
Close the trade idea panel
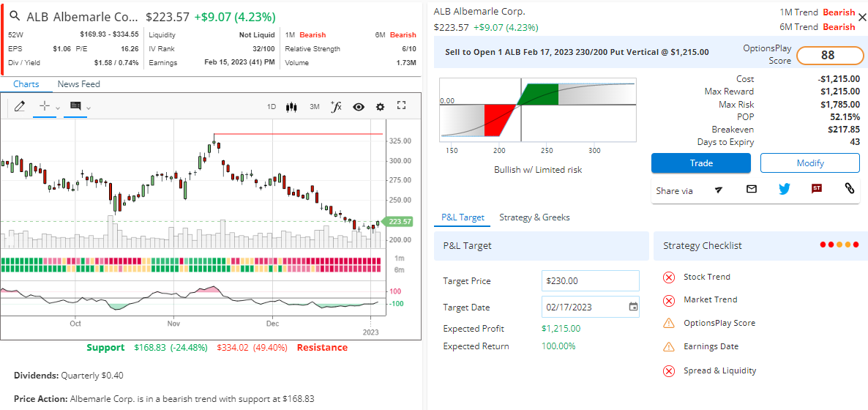point(862,18)
